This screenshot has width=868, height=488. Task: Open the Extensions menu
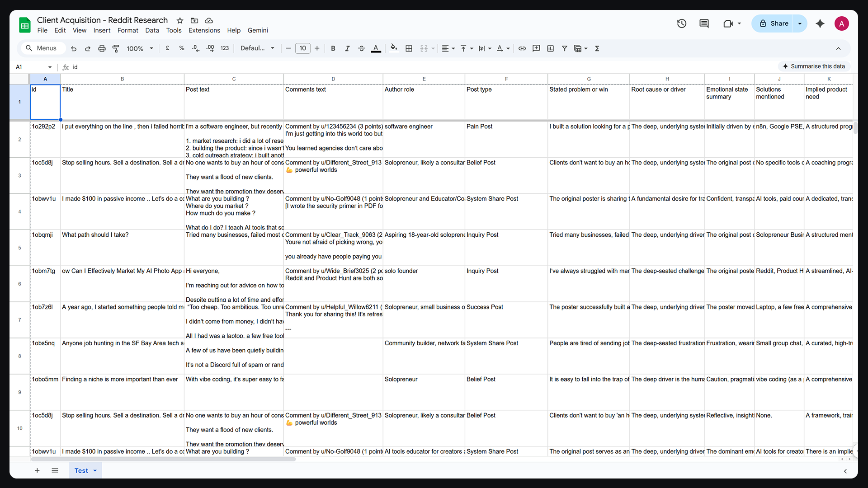click(x=204, y=30)
